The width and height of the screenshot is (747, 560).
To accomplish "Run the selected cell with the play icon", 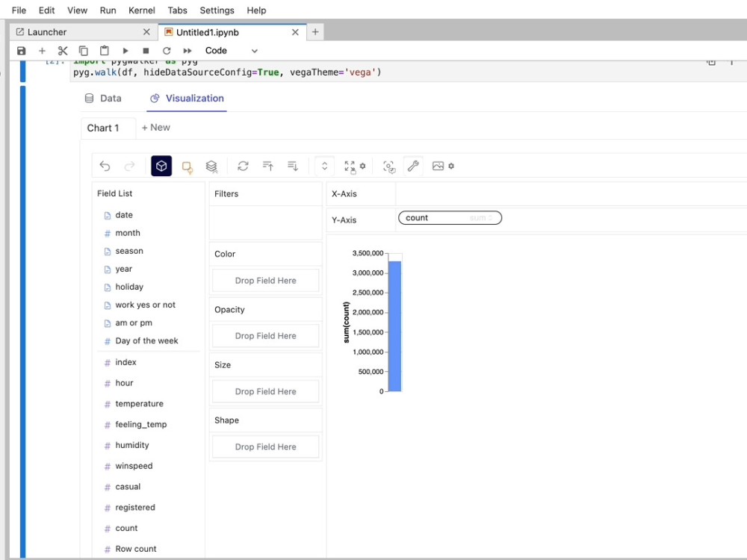I will click(x=125, y=51).
